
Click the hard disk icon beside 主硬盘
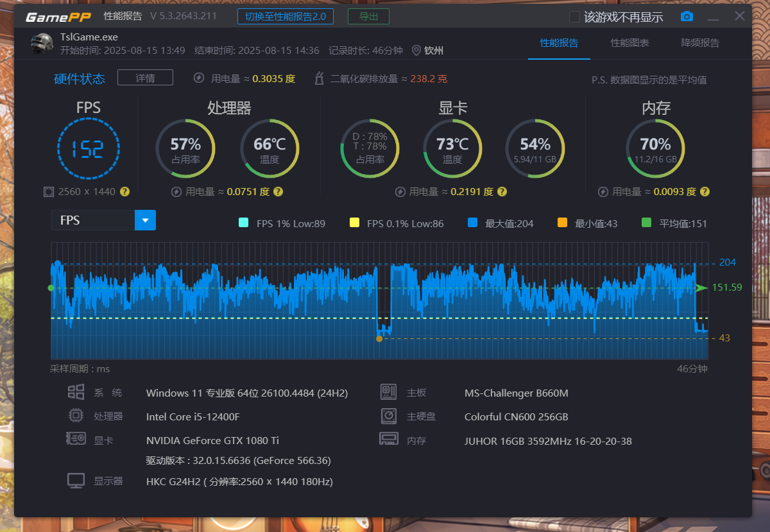(388, 416)
